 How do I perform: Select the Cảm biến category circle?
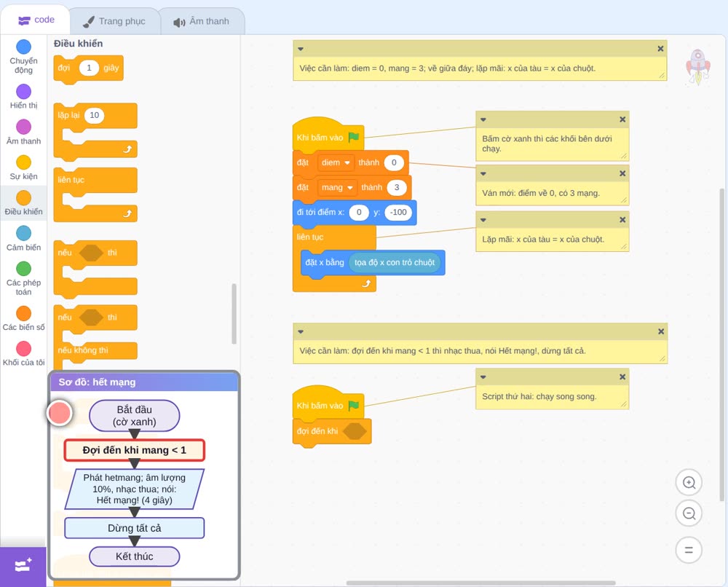pos(24,233)
